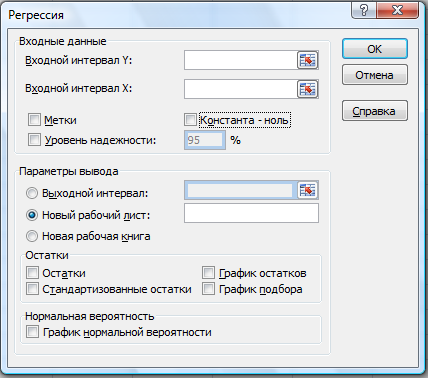Enable График подбора checkbox
This screenshot has height=378, width=428.
coord(208,289)
